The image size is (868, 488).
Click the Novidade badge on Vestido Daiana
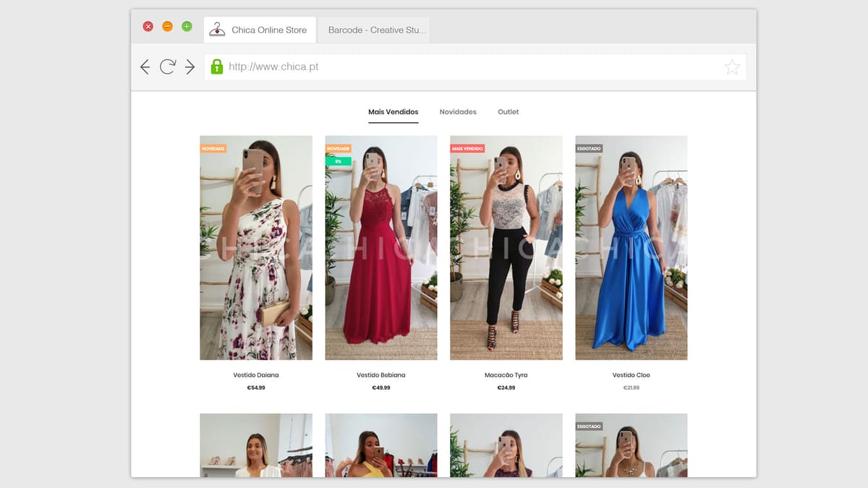coord(213,149)
